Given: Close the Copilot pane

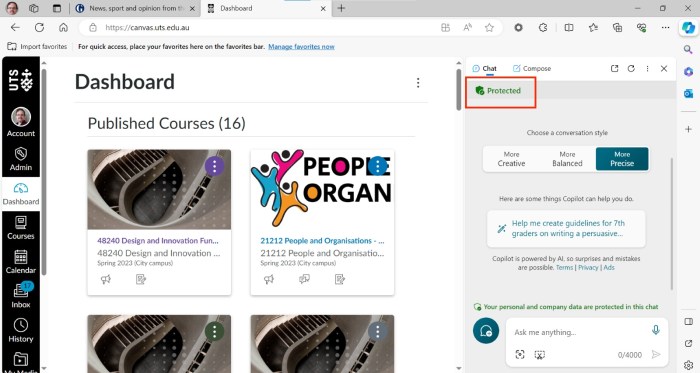Looking at the screenshot, I should (x=664, y=68).
